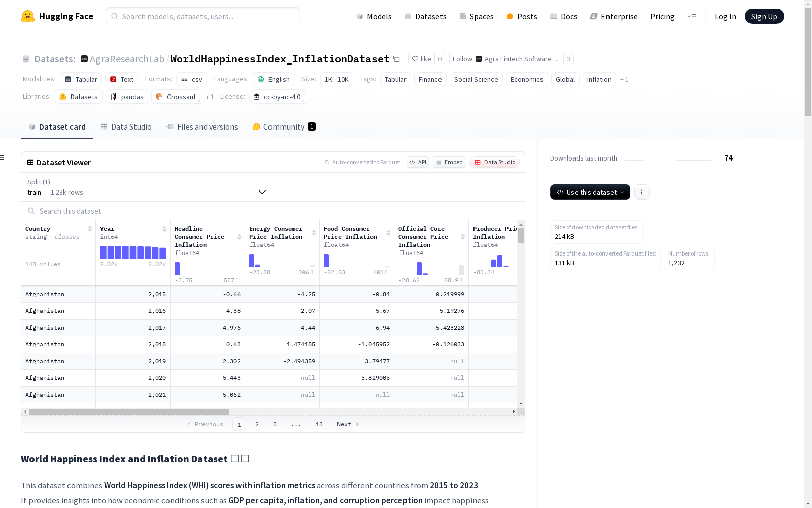Open the cc-by-nc-4.0 license tag

[x=278, y=97]
